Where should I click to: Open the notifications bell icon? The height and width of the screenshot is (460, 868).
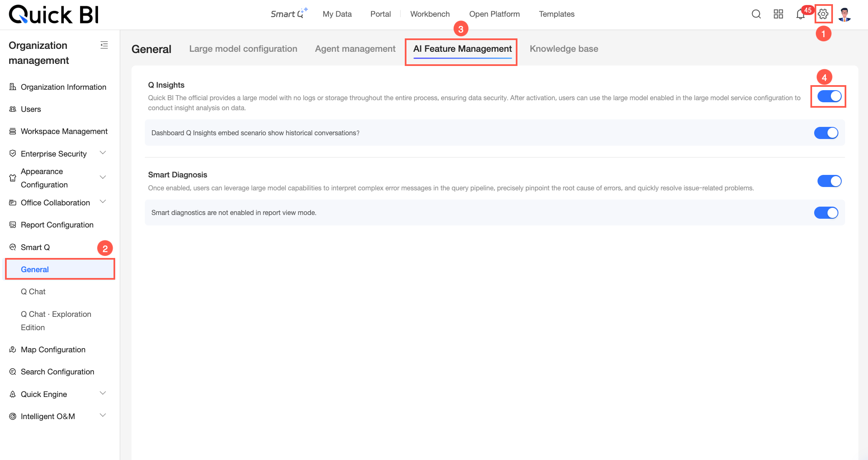click(x=800, y=14)
